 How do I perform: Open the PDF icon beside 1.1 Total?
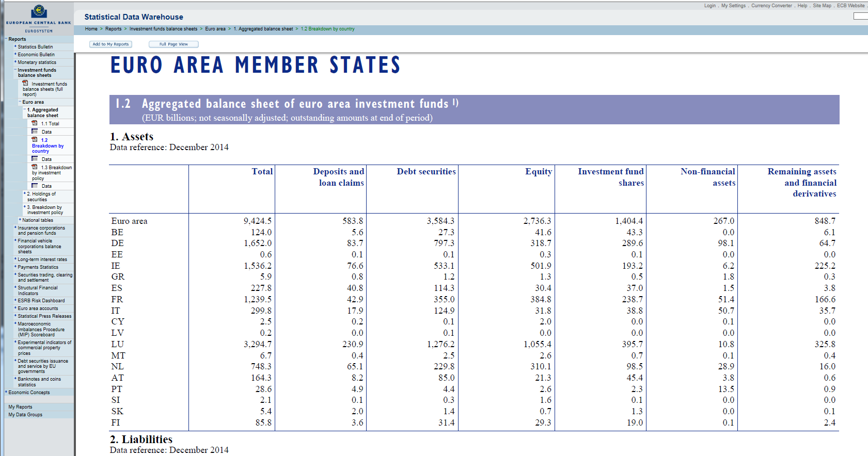[35, 123]
